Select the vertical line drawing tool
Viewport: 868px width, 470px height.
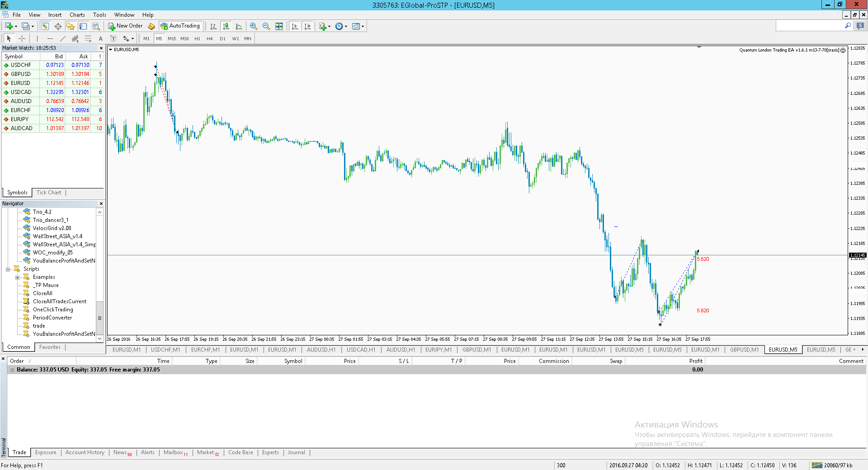pyautogui.click(x=37, y=38)
